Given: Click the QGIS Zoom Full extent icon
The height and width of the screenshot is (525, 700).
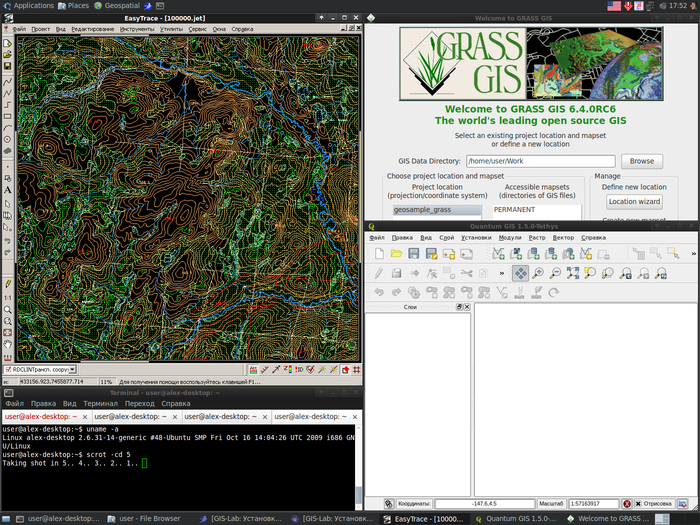Looking at the screenshot, I should point(572,273).
